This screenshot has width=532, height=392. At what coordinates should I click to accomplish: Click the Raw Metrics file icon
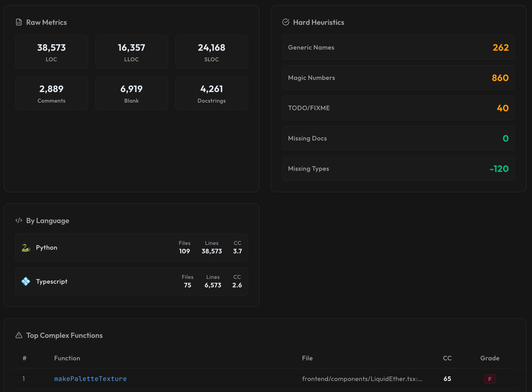[x=19, y=22]
